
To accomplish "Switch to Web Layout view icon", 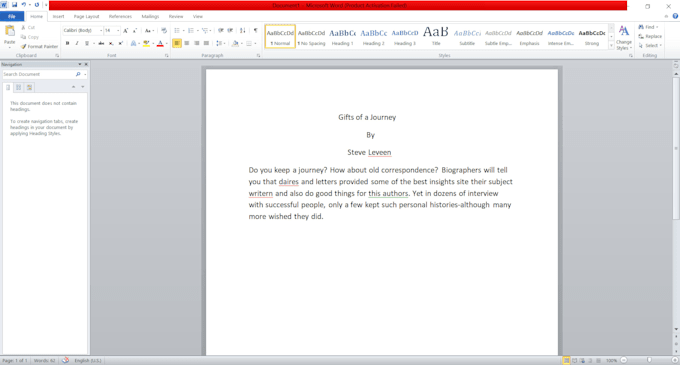I will pyautogui.click(x=582, y=360).
